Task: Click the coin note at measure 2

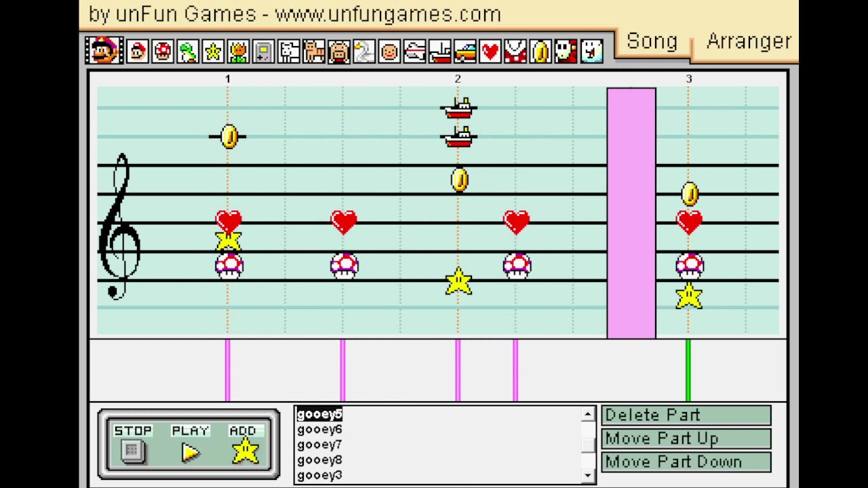Action: click(460, 180)
